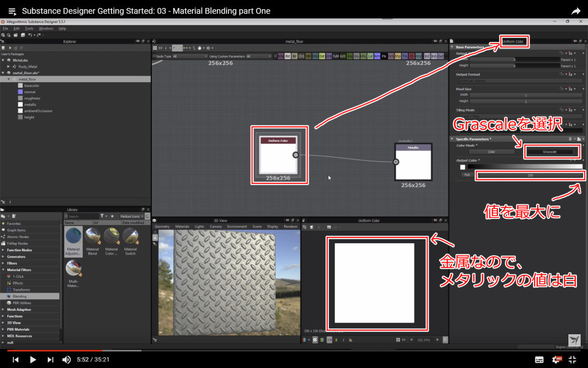Skip to the next video
This screenshot has width=588, height=368.
coord(50,360)
